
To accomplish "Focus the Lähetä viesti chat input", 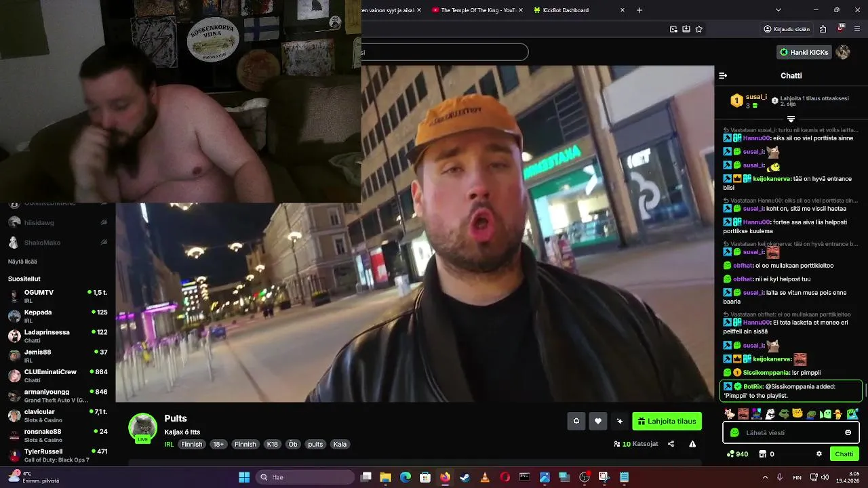I will coord(791,432).
